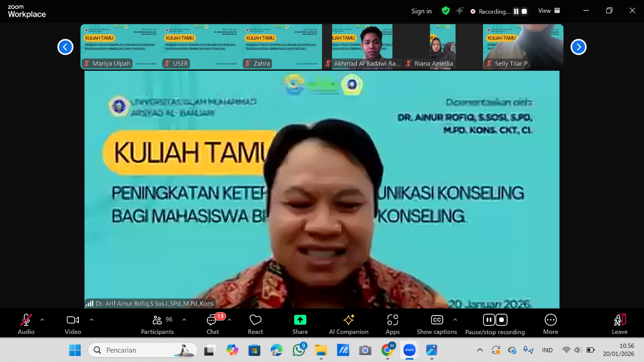Click the Sign in button

(x=421, y=11)
